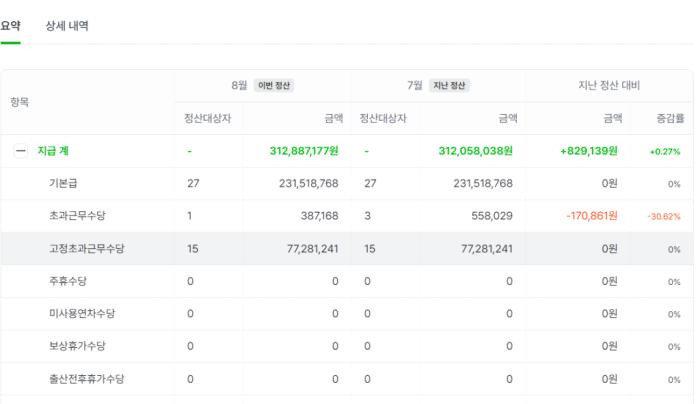This screenshot has height=404, width=700.
Task: Select the 보상휴가수당 row label
Action: [x=77, y=346]
